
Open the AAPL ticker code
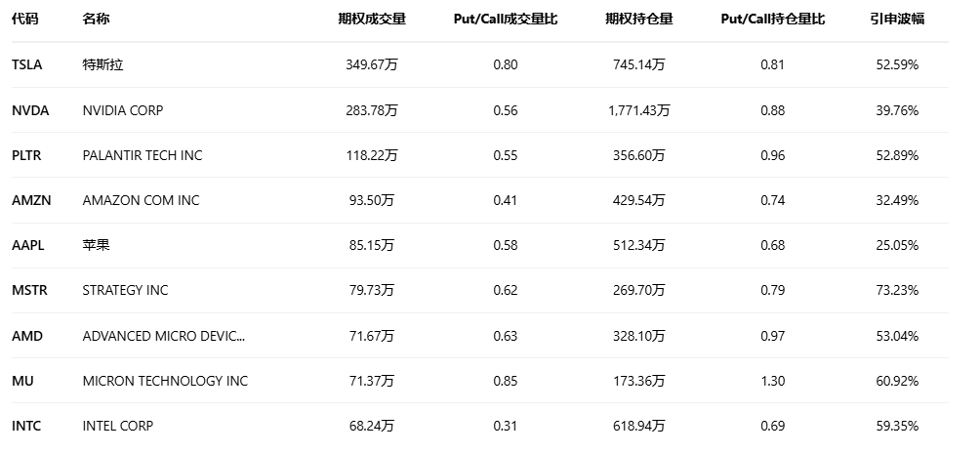click(x=29, y=245)
